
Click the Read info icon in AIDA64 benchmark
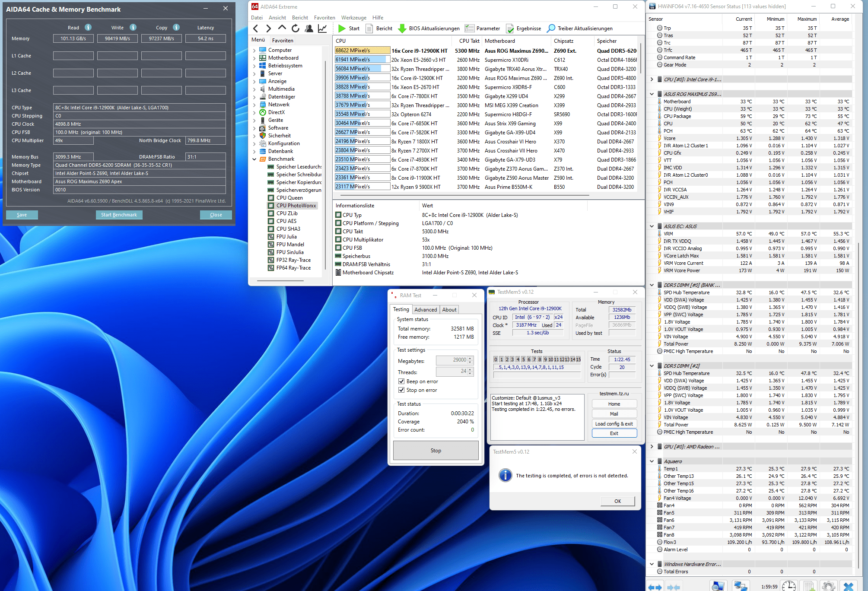point(88,27)
